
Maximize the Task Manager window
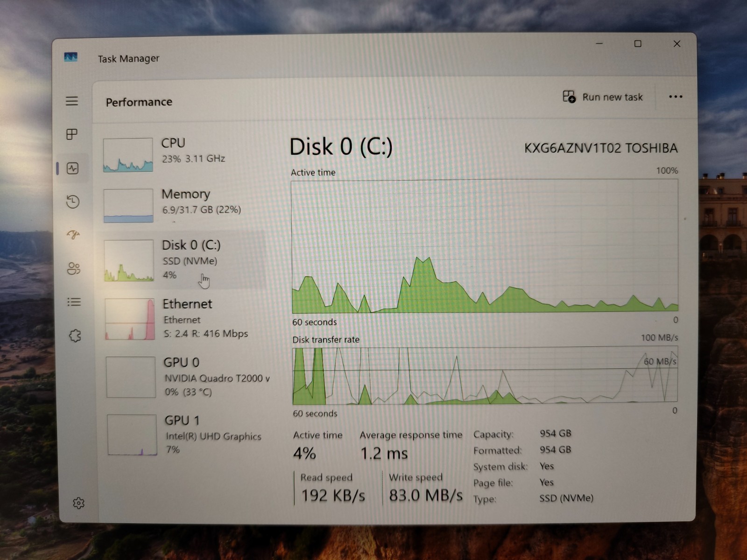point(638,43)
